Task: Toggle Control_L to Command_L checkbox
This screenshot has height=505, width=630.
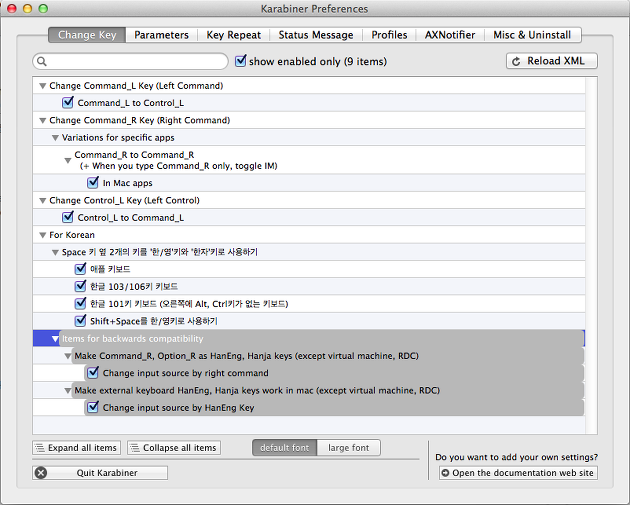Action: pyautogui.click(x=68, y=217)
